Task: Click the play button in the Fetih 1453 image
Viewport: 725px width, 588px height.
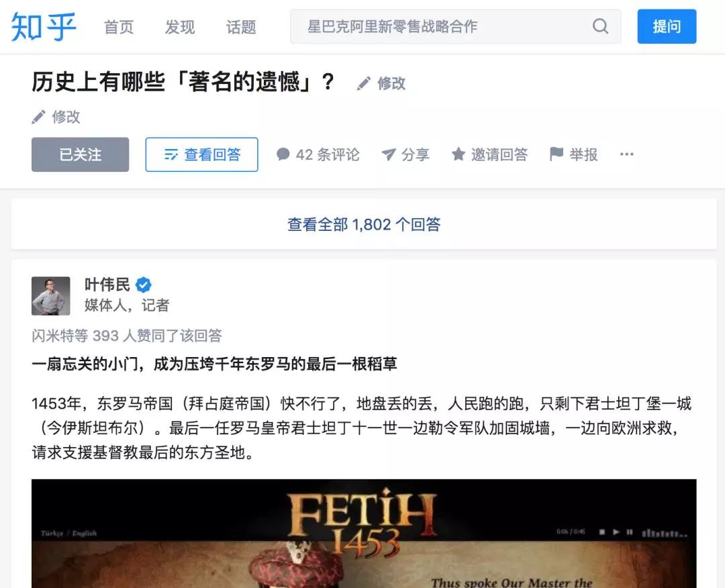Action: [x=616, y=532]
